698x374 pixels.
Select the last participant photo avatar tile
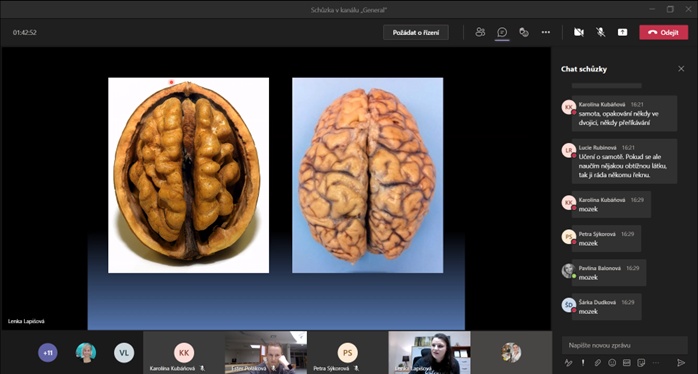[511, 352]
